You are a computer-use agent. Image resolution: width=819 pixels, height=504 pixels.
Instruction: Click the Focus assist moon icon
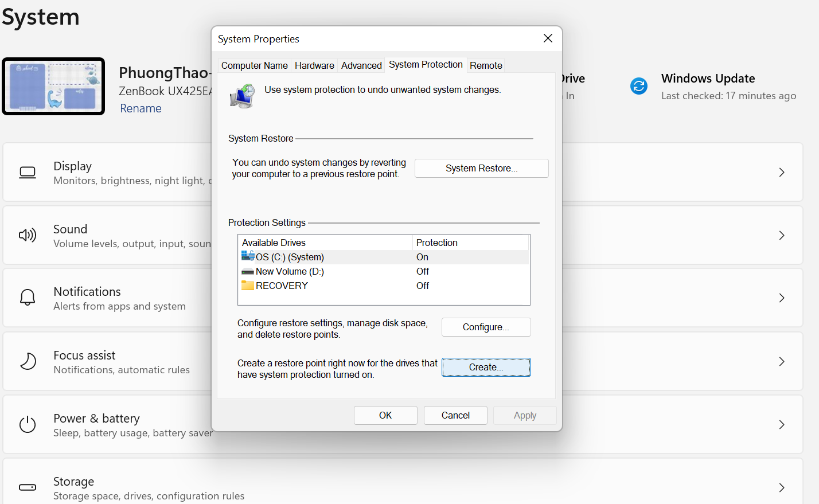point(28,361)
